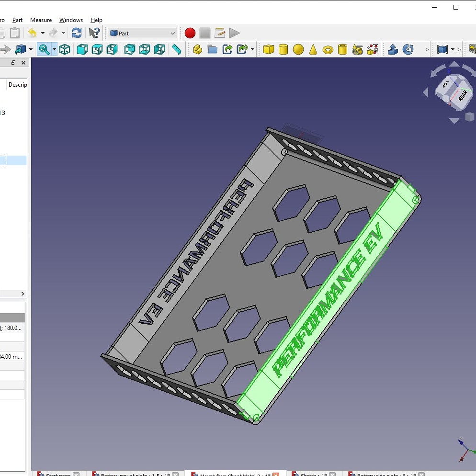
Task: Click the navigation cube up arrow
Action: pyautogui.click(x=454, y=63)
